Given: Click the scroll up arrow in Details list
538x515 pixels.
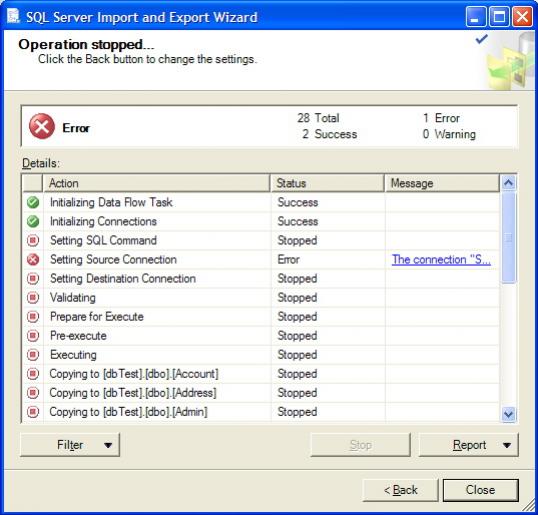Looking at the screenshot, I should point(508,183).
